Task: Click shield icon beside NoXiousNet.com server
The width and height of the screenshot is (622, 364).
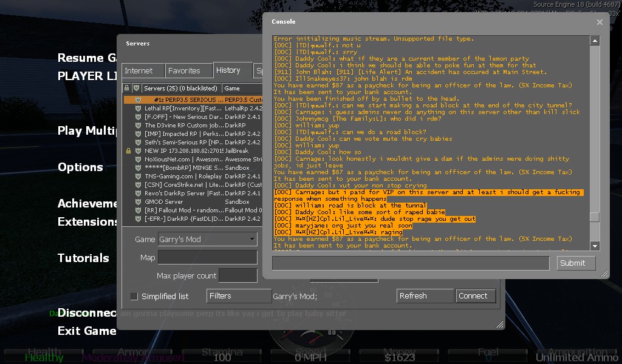Action: coord(138,159)
